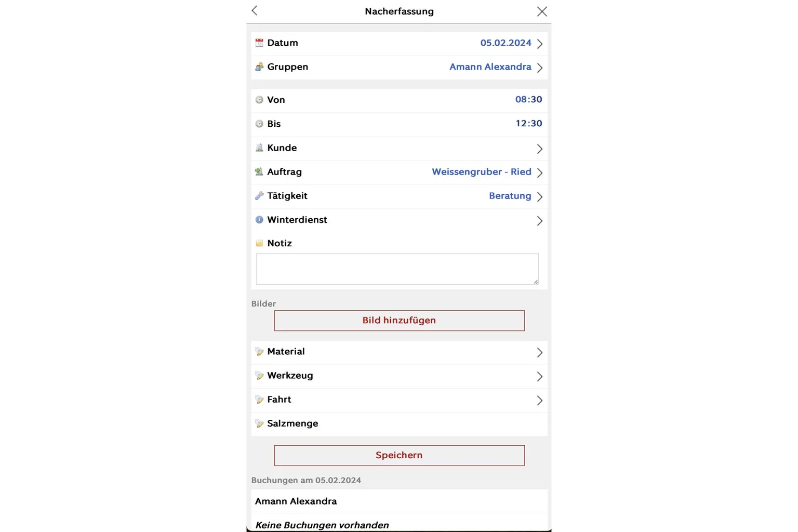Click the calendar icon beside Datum
Viewport: 798px width, 532px height.
pos(259,43)
